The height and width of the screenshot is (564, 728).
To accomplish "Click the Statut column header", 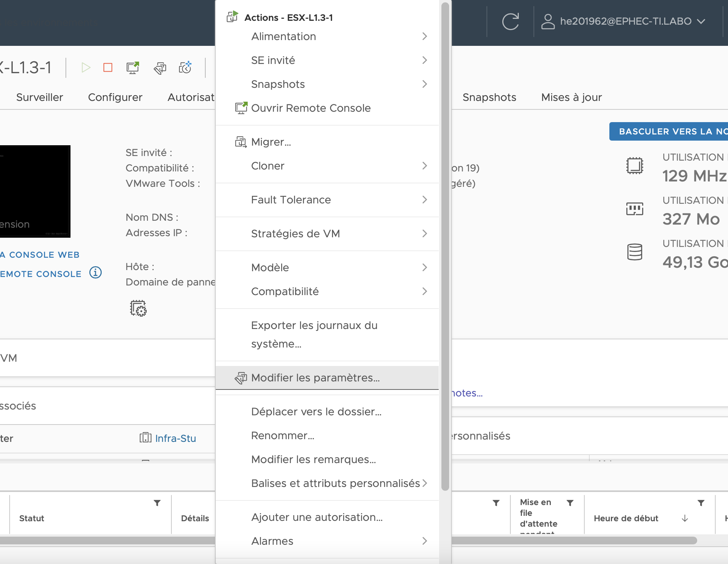I will tap(32, 519).
